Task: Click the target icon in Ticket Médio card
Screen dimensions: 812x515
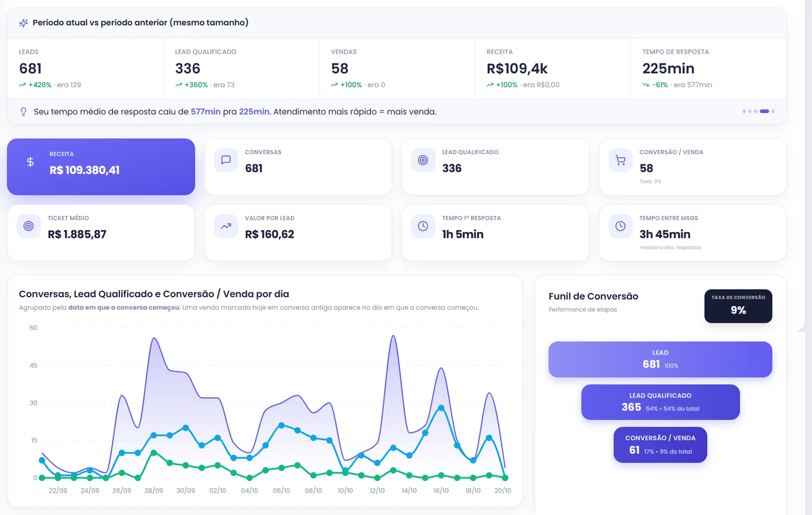Action: [x=29, y=226]
